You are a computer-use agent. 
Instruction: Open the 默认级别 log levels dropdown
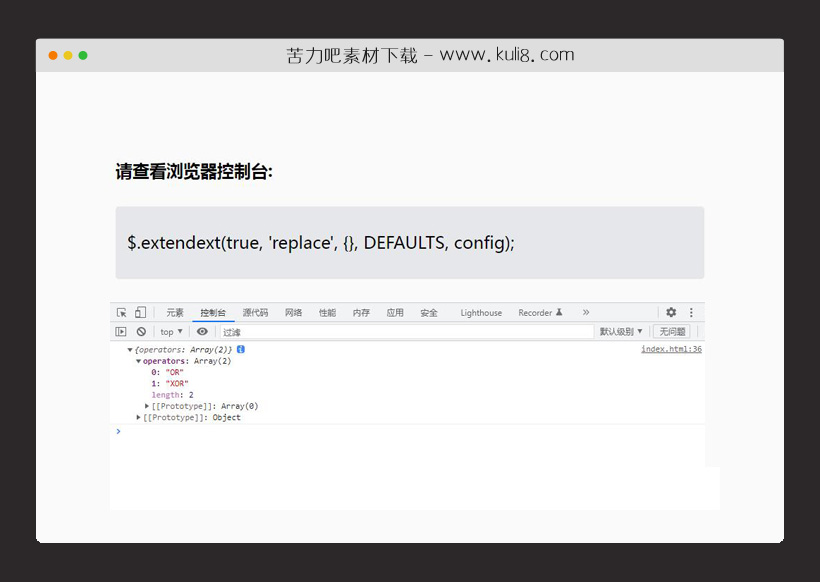620,332
